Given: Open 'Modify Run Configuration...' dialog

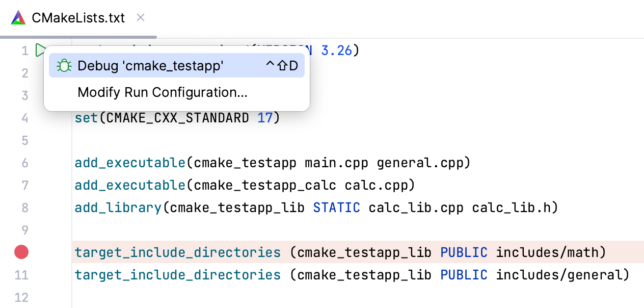Looking at the screenshot, I should click(162, 92).
